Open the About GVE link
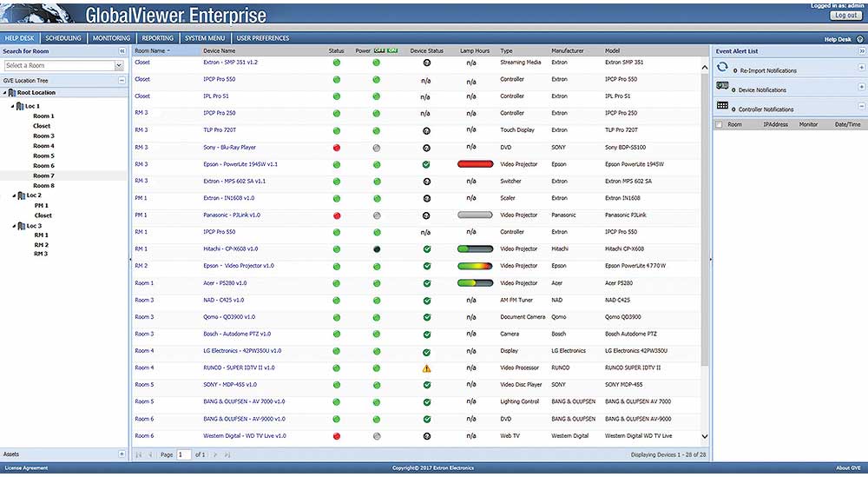The width and height of the screenshot is (868, 477). pos(849,468)
